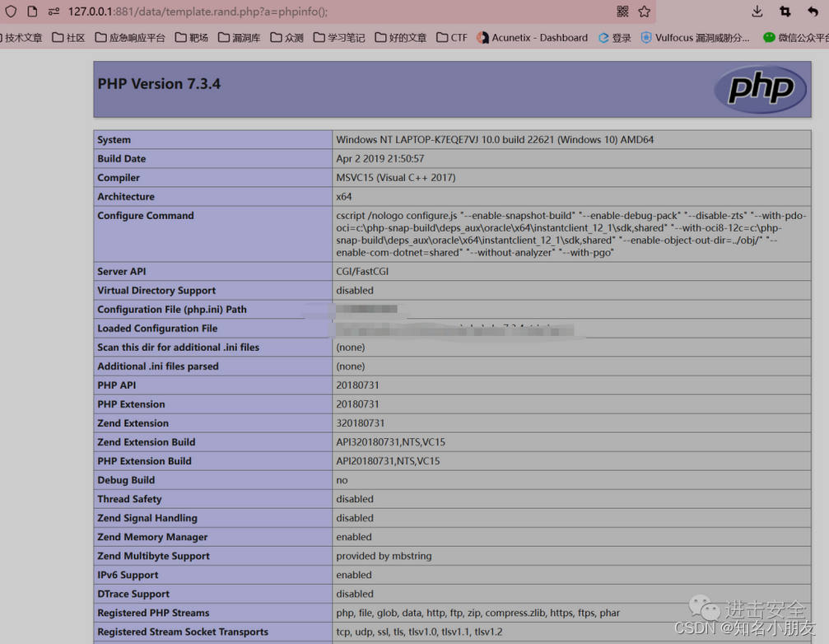Image resolution: width=829 pixels, height=644 pixels.
Task: Open the 靶场 bookmark folder
Action: [x=191, y=38]
